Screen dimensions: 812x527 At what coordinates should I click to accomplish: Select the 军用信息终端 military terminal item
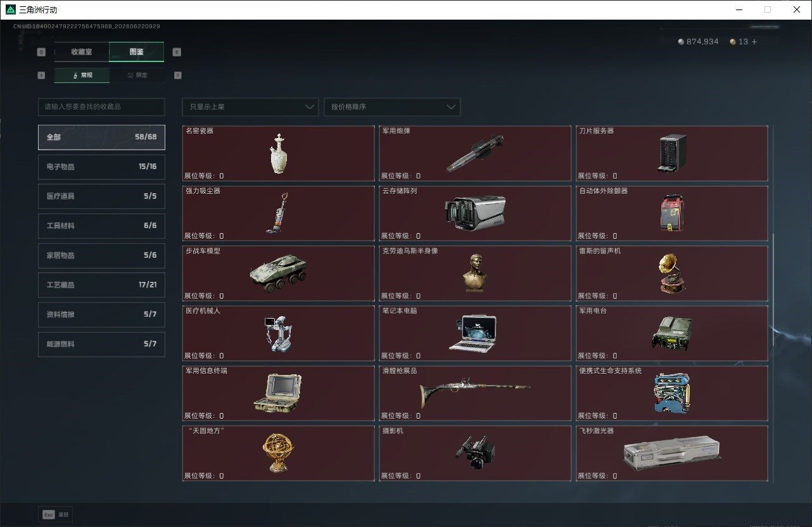click(279, 393)
